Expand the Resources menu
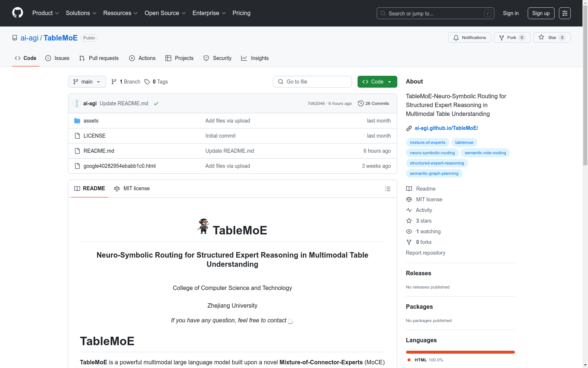 121,13
